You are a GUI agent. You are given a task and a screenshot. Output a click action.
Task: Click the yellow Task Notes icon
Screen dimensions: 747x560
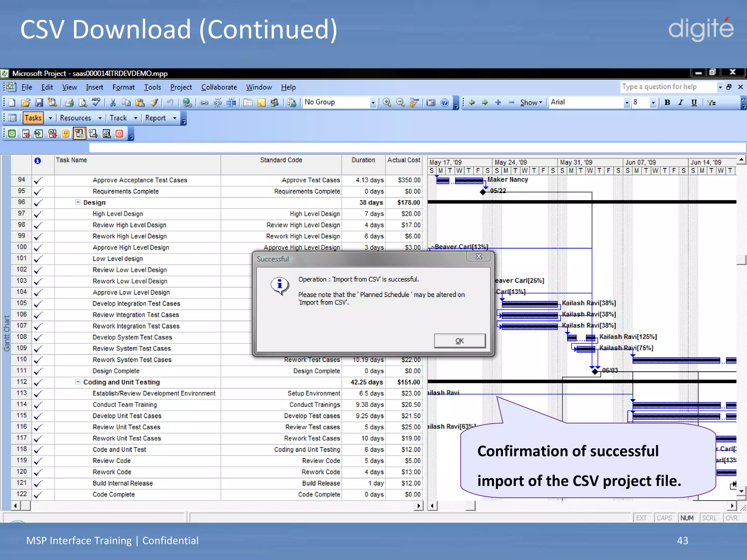pos(262,103)
